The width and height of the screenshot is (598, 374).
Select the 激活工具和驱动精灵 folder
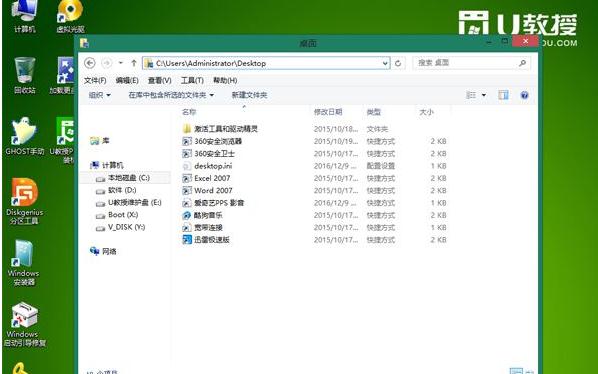[x=220, y=129]
